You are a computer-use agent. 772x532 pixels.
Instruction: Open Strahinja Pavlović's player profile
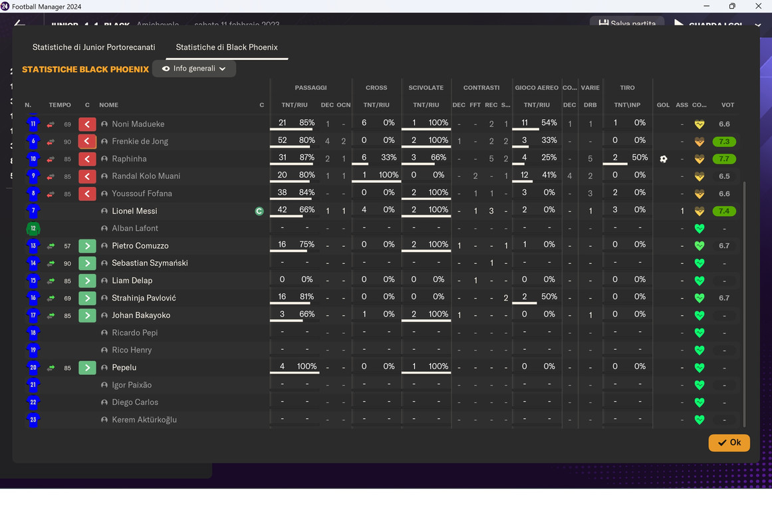[144, 298]
